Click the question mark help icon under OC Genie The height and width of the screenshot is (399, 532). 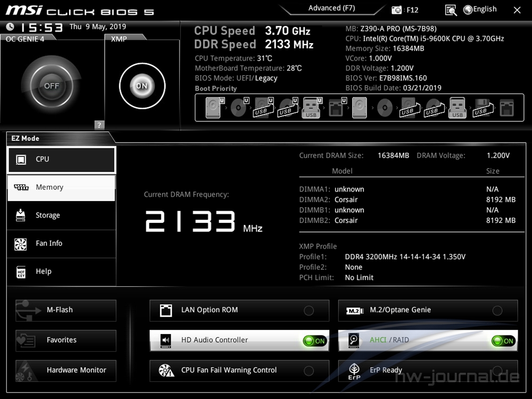[x=99, y=125]
